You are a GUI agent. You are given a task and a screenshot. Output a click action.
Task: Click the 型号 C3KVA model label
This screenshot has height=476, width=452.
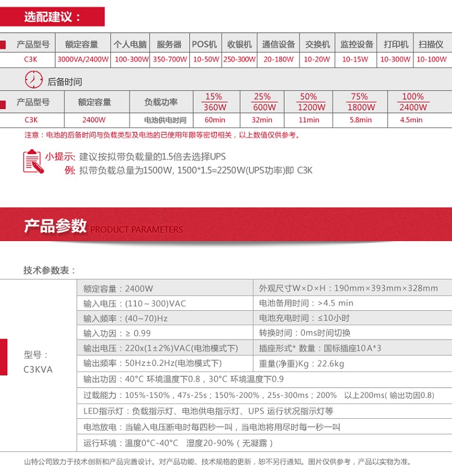pyautogui.click(x=38, y=362)
